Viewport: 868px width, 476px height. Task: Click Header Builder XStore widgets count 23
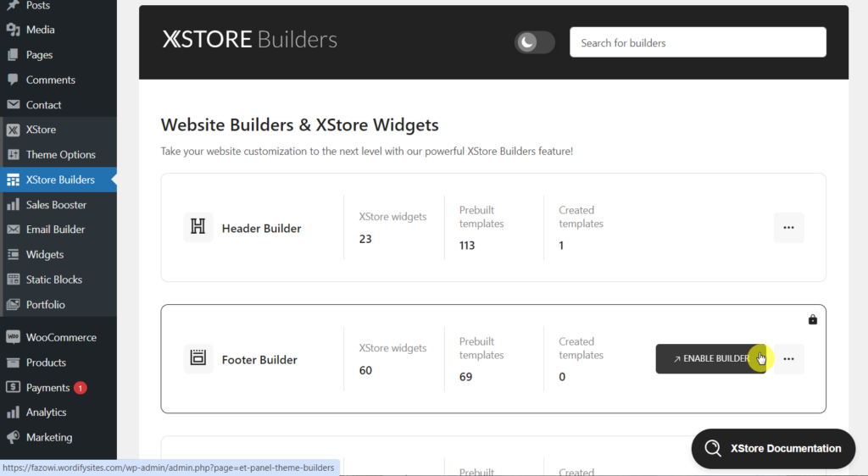coord(365,239)
